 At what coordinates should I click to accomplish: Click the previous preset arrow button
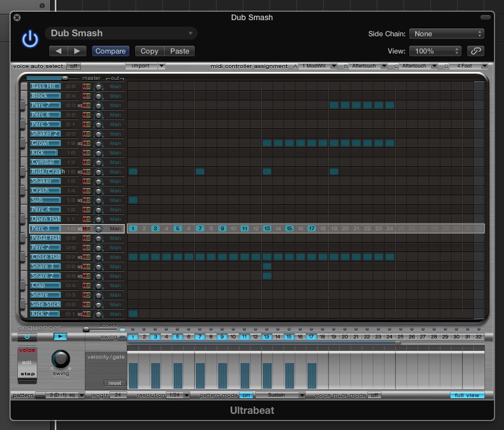point(58,51)
